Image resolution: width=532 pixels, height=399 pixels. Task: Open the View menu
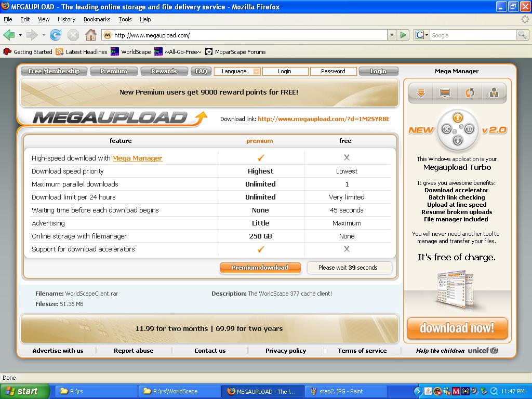(44, 19)
